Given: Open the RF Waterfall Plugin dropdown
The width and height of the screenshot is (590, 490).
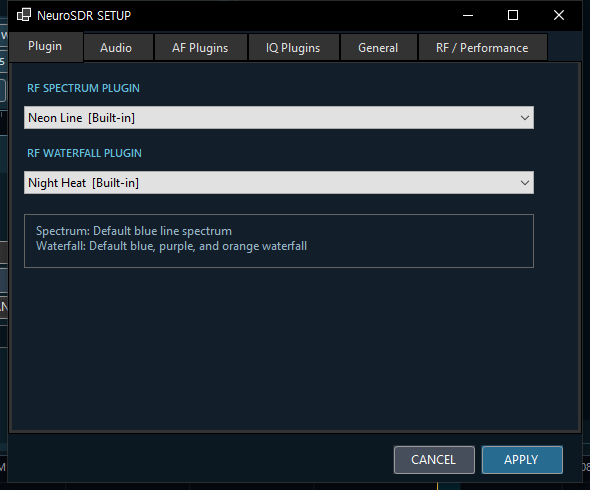Looking at the screenshot, I should click(x=279, y=183).
